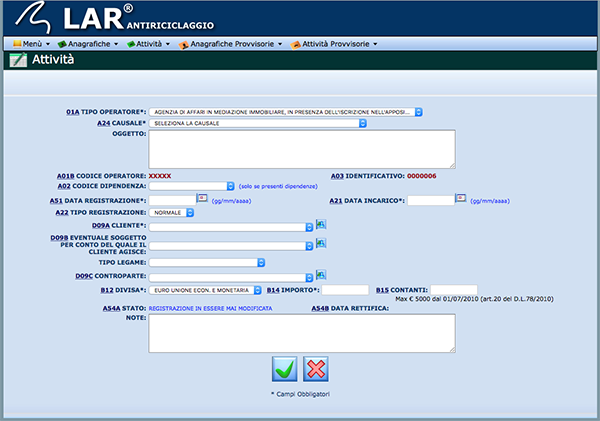Viewport: 600px width, 421px height.
Task: Open the Causale selection dropdown
Action: point(258,123)
